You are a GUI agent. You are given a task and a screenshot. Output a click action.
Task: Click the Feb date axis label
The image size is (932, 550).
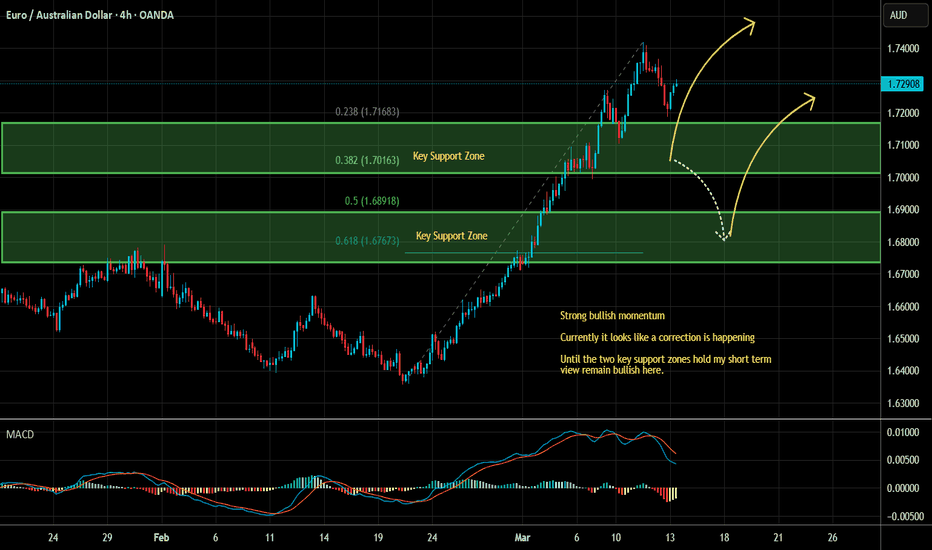point(161,538)
